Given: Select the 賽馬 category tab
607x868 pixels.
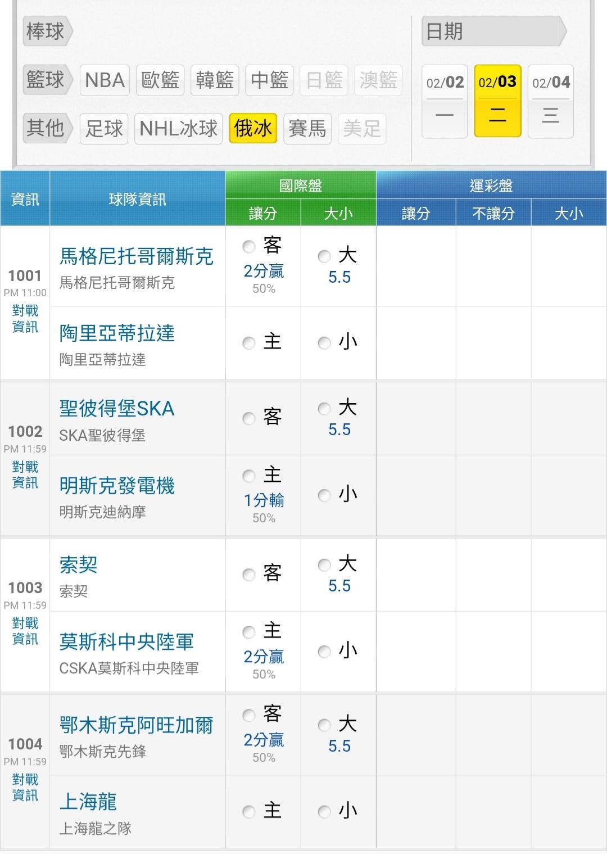Looking at the screenshot, I should coord(307,129).
